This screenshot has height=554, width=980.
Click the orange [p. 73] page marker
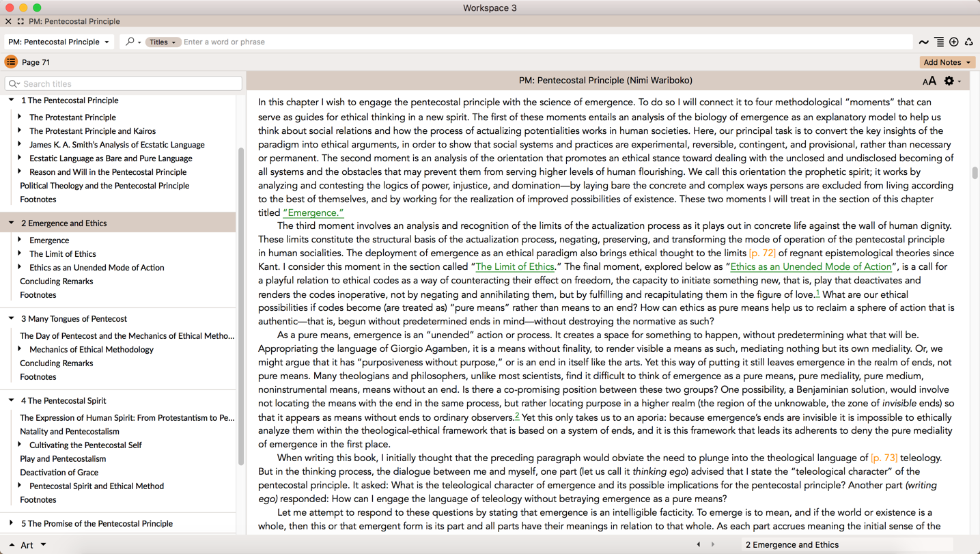pos(884,458)
